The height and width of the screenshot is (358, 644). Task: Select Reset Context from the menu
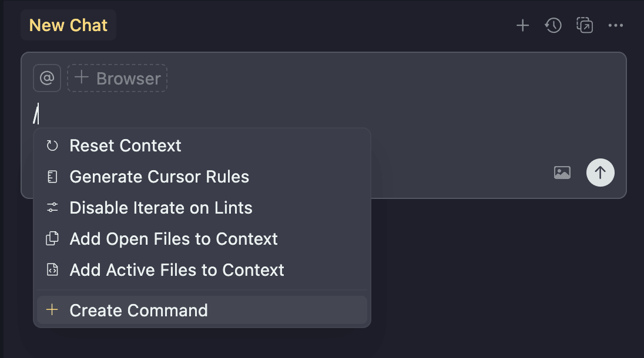[x=125, y=145]
